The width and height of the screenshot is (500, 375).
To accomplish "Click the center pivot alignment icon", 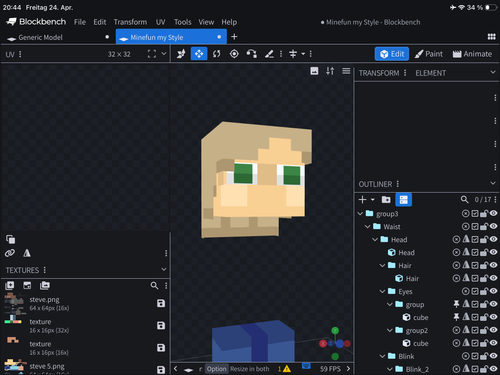I will (293, 54).
